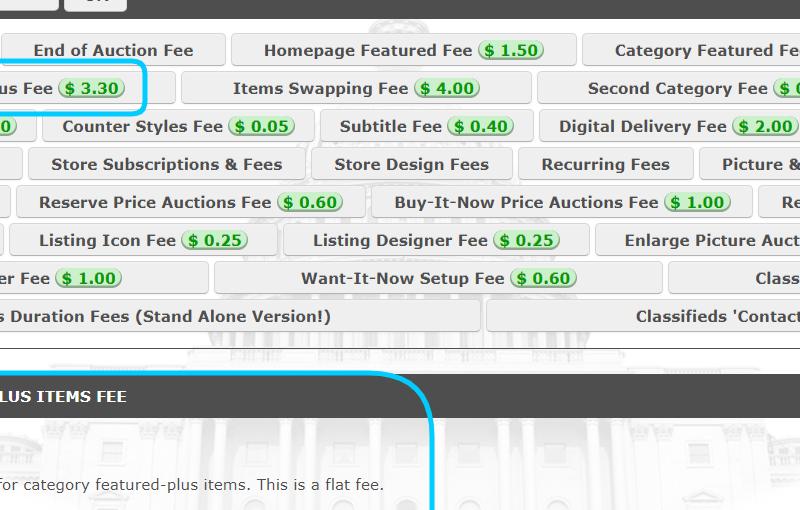Viewport: 800px width, 510px height.
Task: Open the Second Category Fee tab
Action: click(669, 88)
